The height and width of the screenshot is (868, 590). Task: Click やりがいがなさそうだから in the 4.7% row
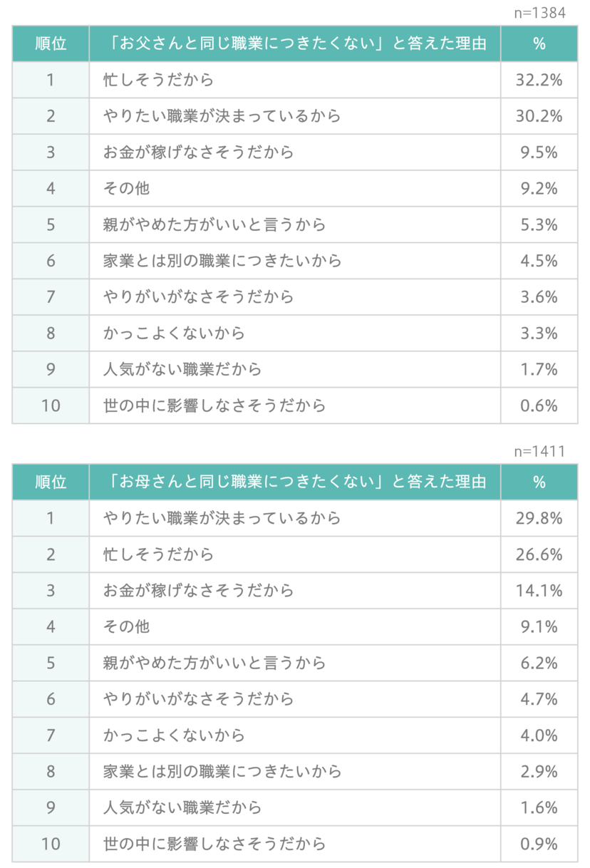click(x=198, y=700)
